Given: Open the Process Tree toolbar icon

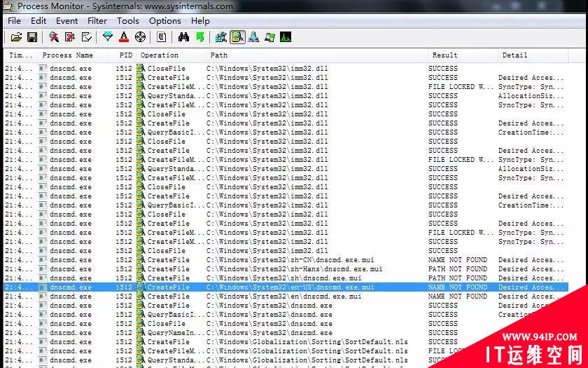Looking at the screenshot, I should point(161,37).
